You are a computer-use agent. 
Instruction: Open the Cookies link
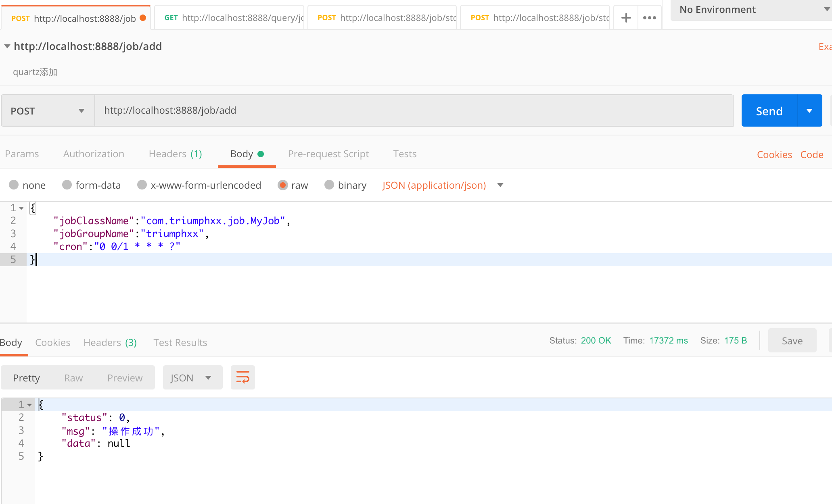(774, 154)
